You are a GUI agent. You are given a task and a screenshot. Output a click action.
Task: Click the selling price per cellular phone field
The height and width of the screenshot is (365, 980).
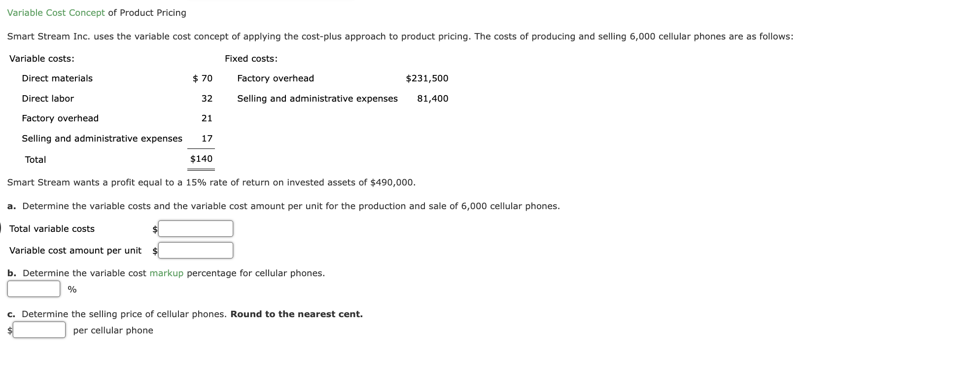pos(38,329)
